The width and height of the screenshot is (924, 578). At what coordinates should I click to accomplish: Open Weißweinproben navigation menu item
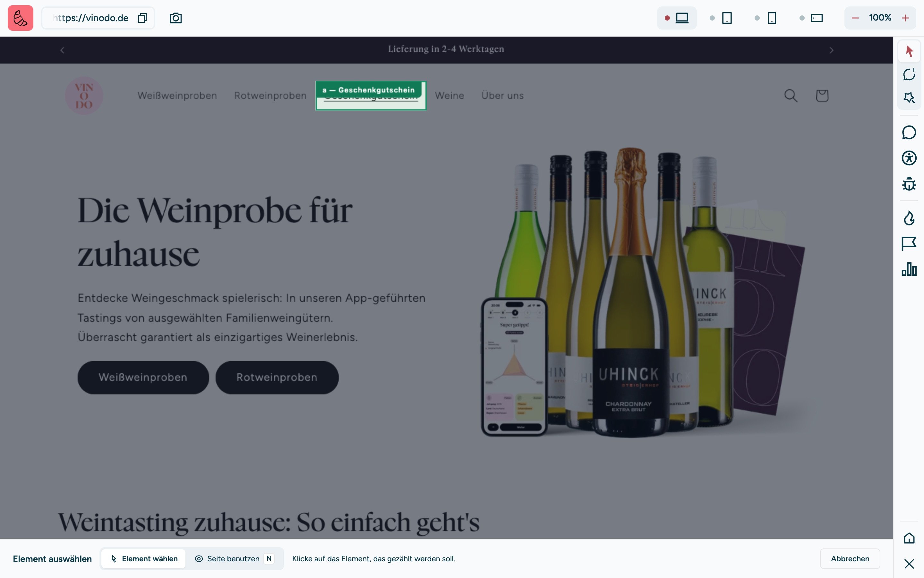177,96
